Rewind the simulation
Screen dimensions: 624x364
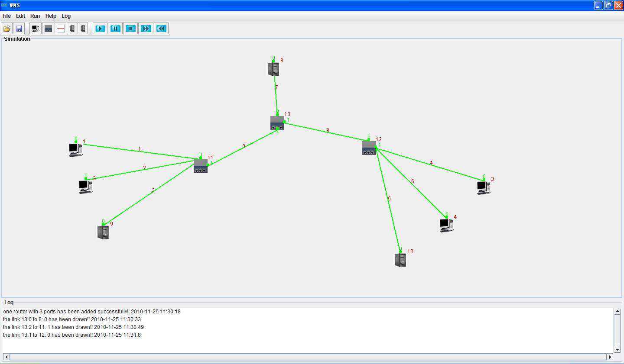coord(161,29)
